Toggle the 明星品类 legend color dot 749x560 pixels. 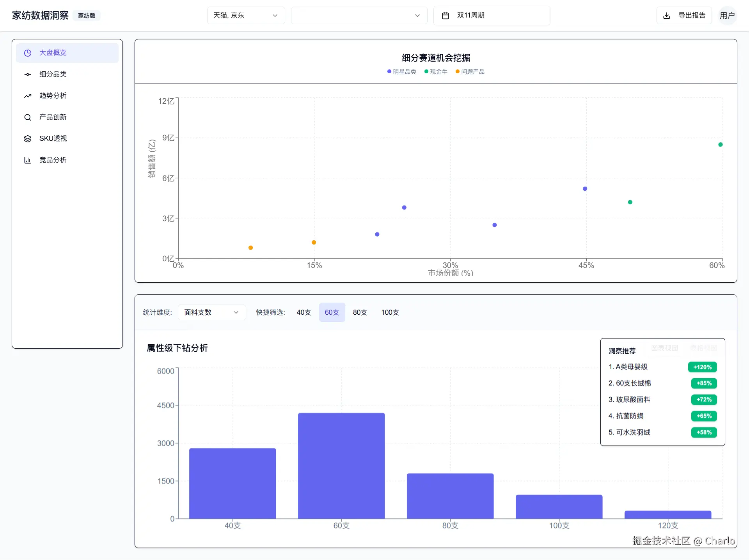point(389,72)
